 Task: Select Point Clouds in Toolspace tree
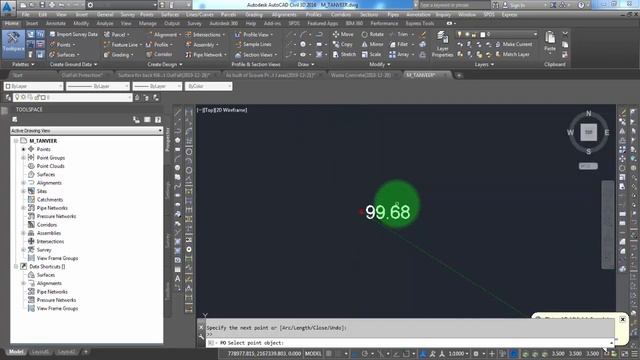point(51,166)
